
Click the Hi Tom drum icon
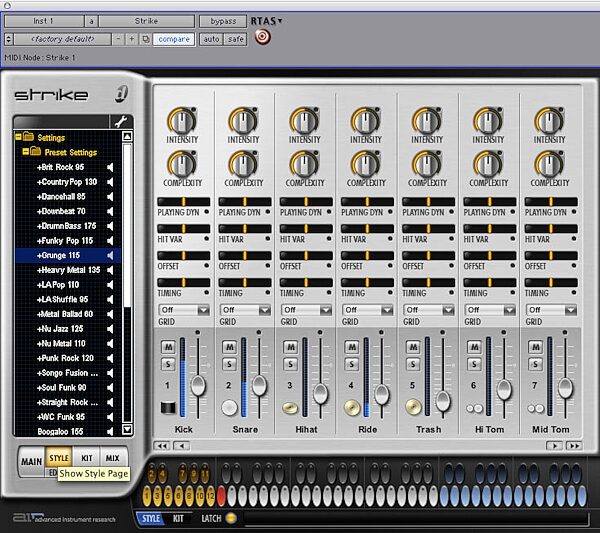(474, 409)
